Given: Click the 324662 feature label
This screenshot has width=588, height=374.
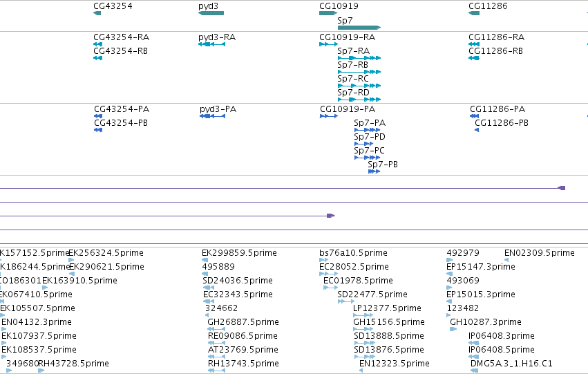Looking at the screenshot, I should click(x=222, y=308).
